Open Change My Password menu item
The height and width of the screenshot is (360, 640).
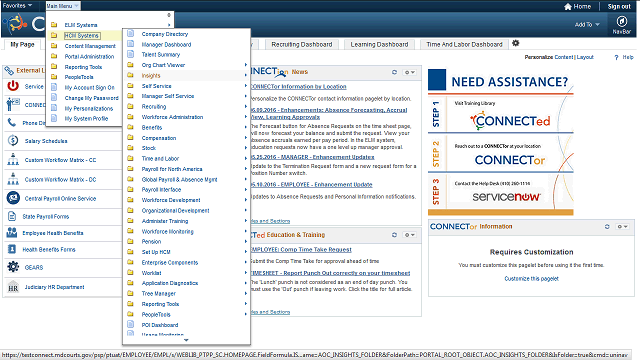[91, 98]
